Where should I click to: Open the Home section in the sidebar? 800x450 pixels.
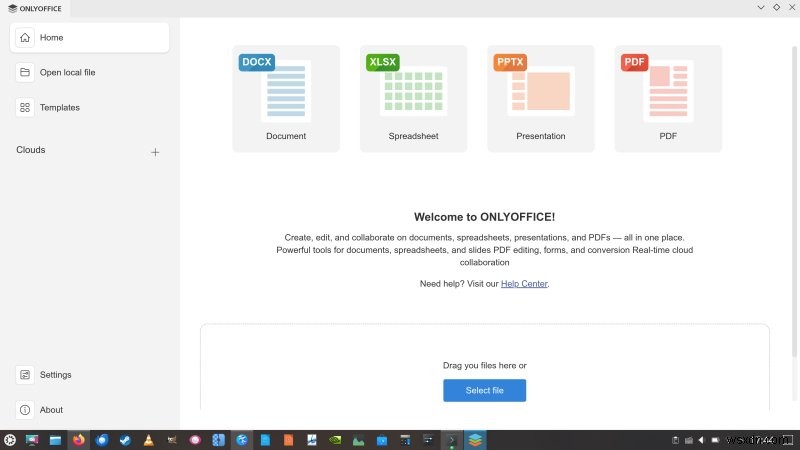click(x=89, y=37)
